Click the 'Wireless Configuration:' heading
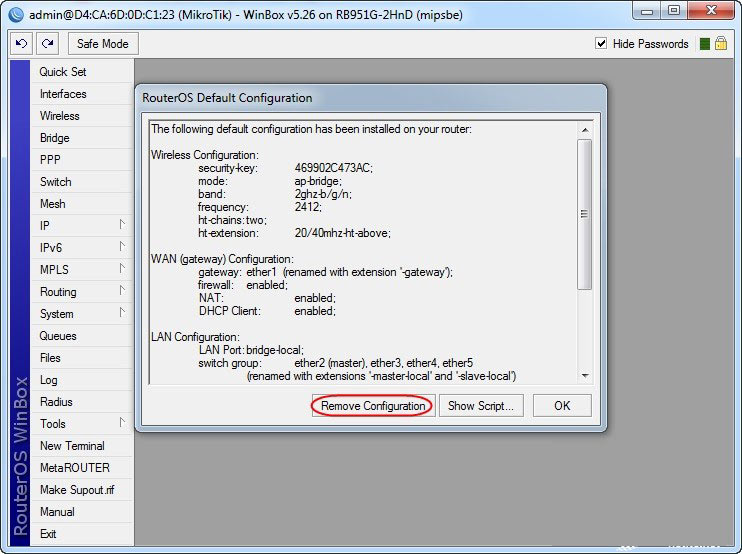Screen dimensions: 742x554 (x=205, y=155)
